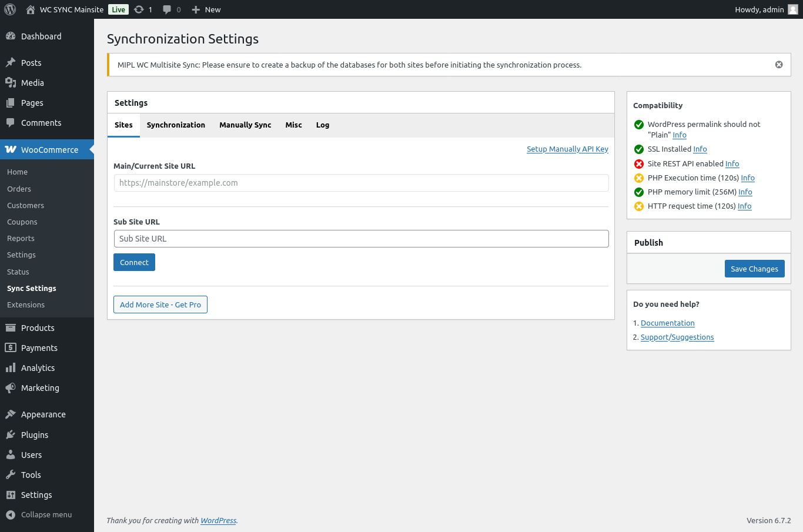This screenshot has height=532, width=803.
Task: Click Info link for HTTP request time
Action: tap(744, 206)
